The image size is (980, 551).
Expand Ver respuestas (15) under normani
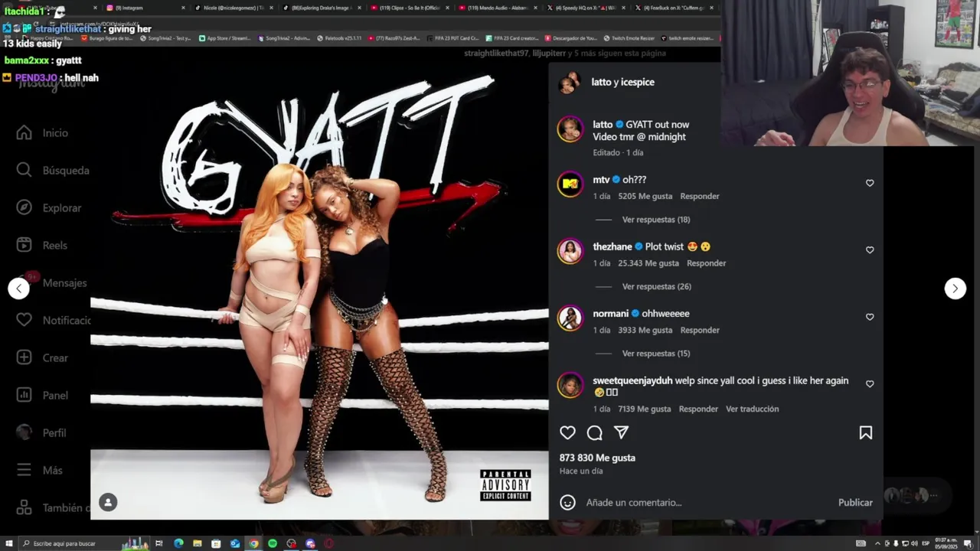[x=656, y=354]
